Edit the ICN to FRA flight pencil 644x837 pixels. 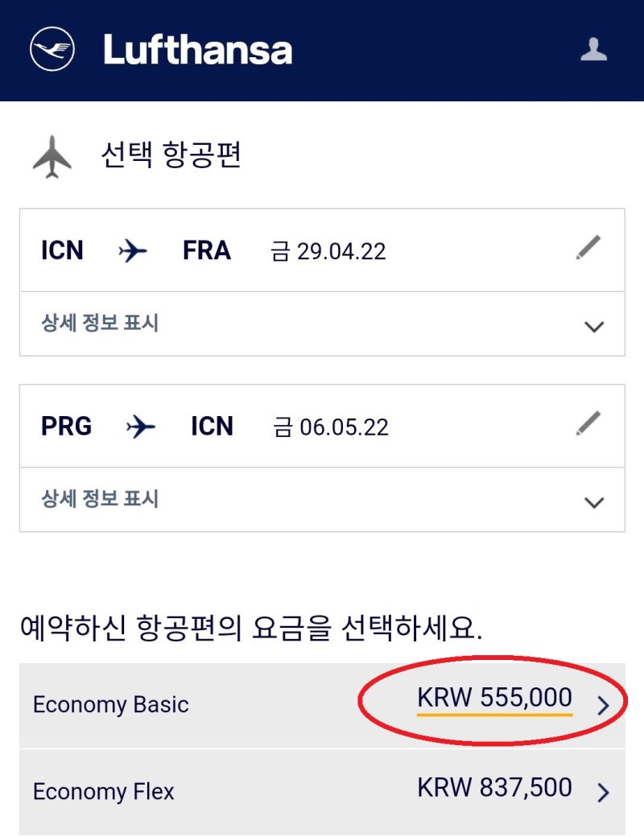click(588, 248)
